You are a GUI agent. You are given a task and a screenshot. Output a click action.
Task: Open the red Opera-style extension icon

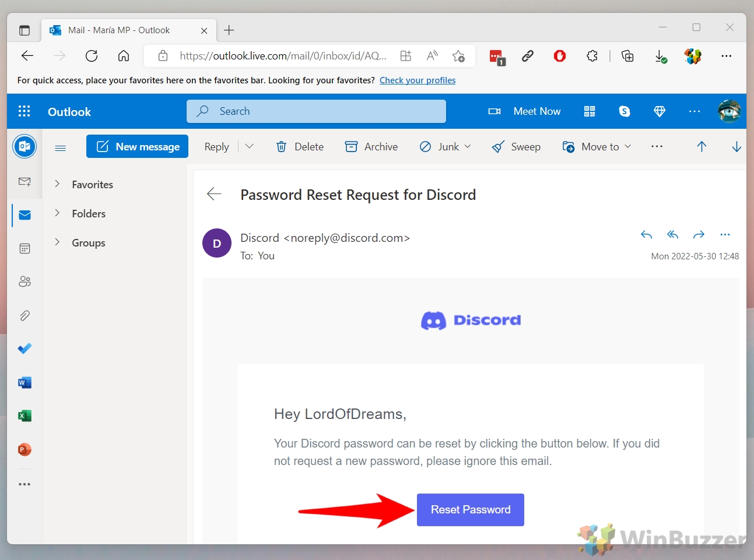point(560,56)
